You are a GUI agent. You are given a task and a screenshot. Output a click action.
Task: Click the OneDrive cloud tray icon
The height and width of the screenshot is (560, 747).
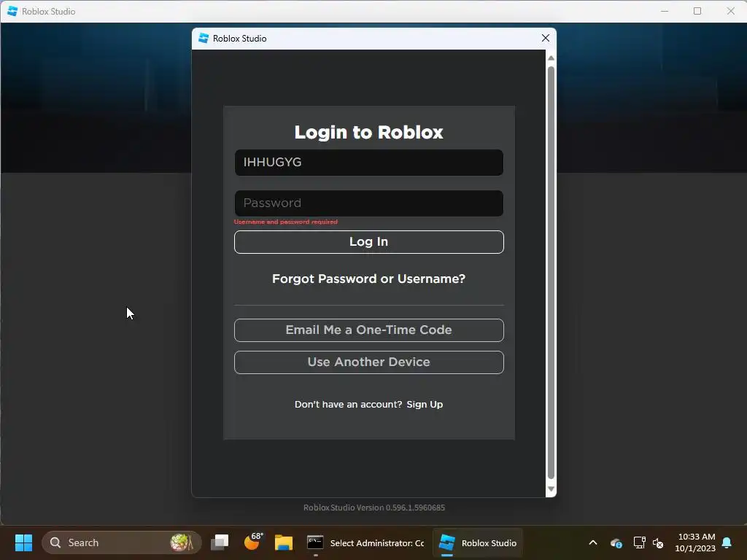click(616, 542)
